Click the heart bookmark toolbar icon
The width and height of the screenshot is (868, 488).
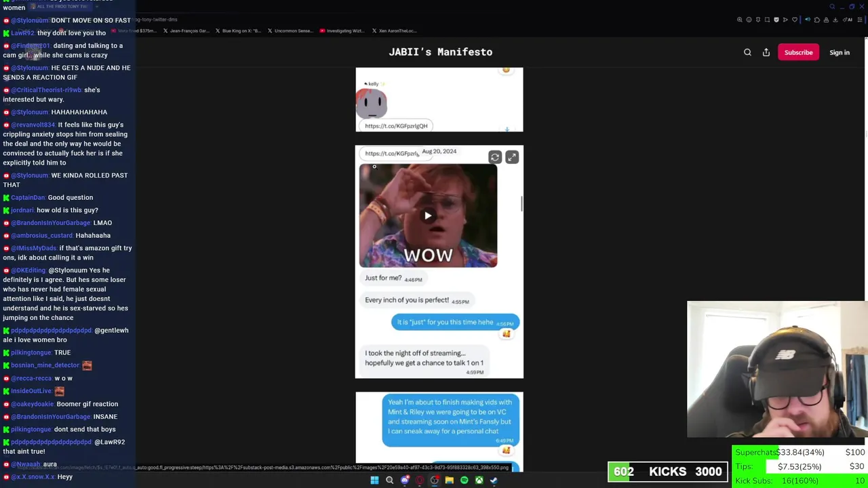[x=795, y=20]
